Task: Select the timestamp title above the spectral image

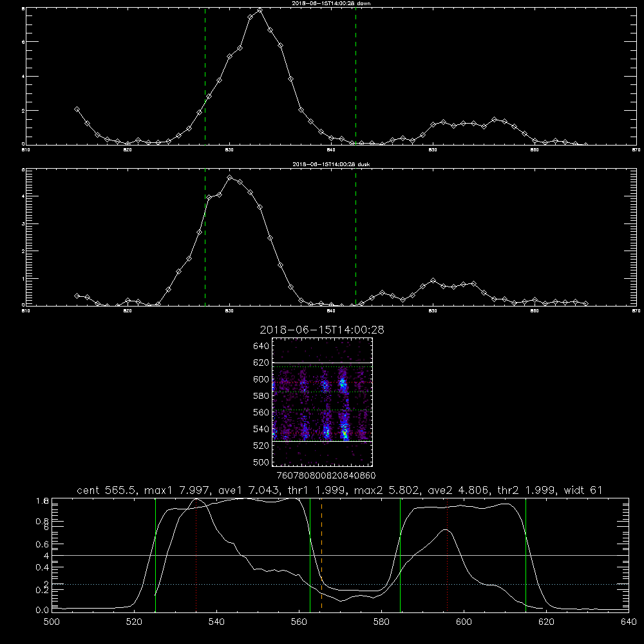Action: pyautogui.click(x=322, y=330)
